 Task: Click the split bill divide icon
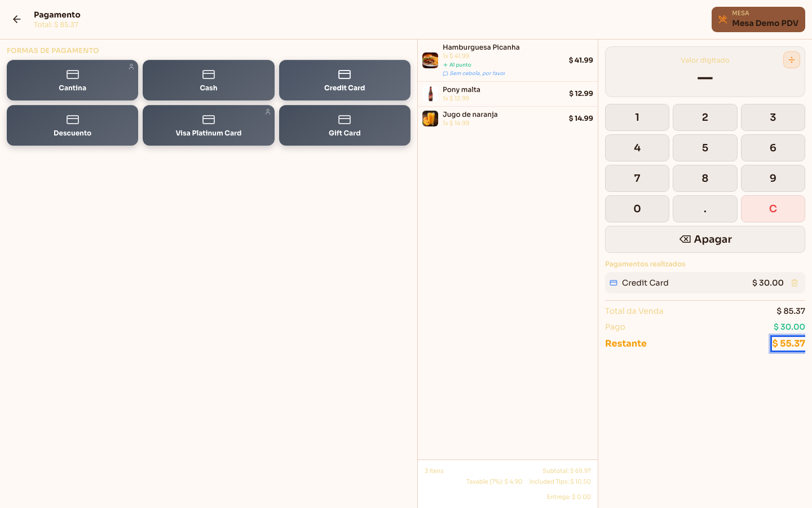(x=792, y=60)
